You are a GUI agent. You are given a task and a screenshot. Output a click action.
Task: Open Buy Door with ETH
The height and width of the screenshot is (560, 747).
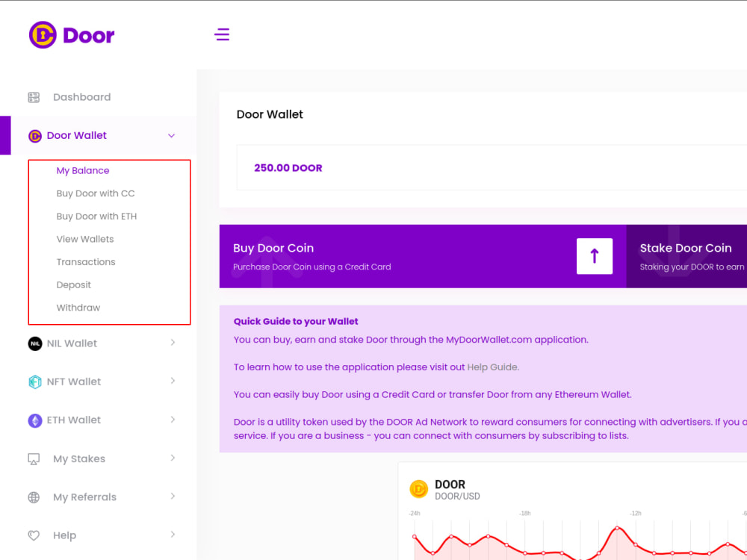point(96,217)
